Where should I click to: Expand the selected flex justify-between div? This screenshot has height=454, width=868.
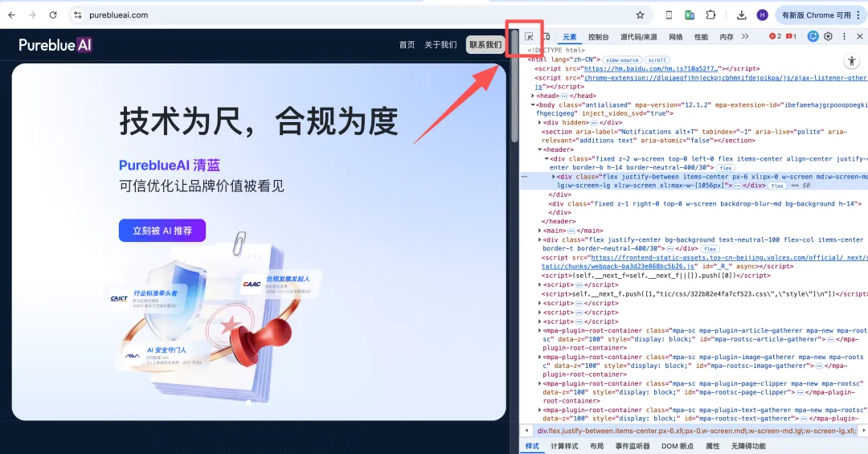(x=553, y=177)
